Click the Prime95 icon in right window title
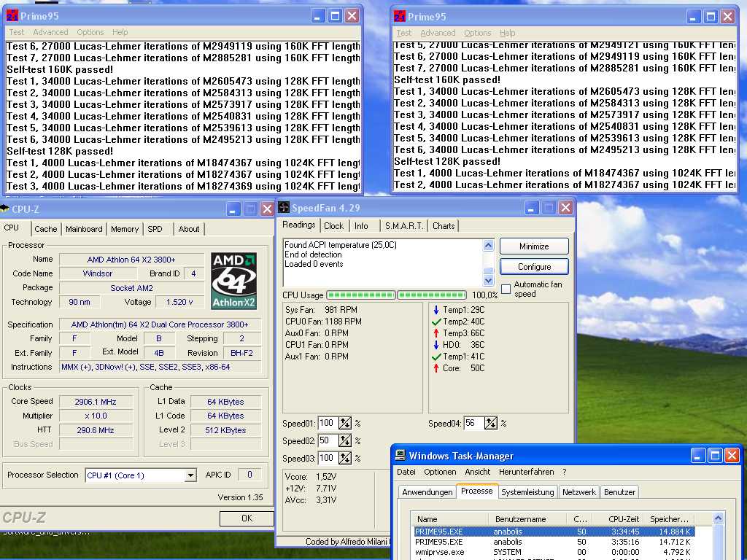 pyautogui.click(x=400, y=17)
